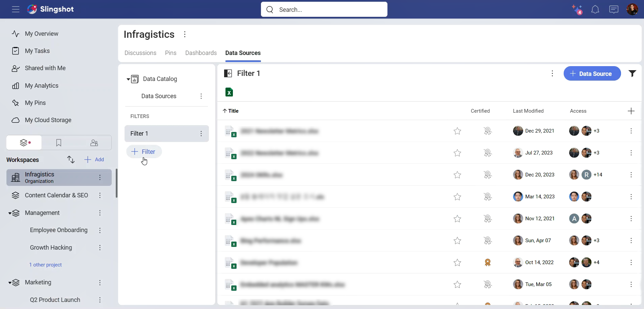Switch to the Discussions tab
The image size is (644, 309).
140,53
